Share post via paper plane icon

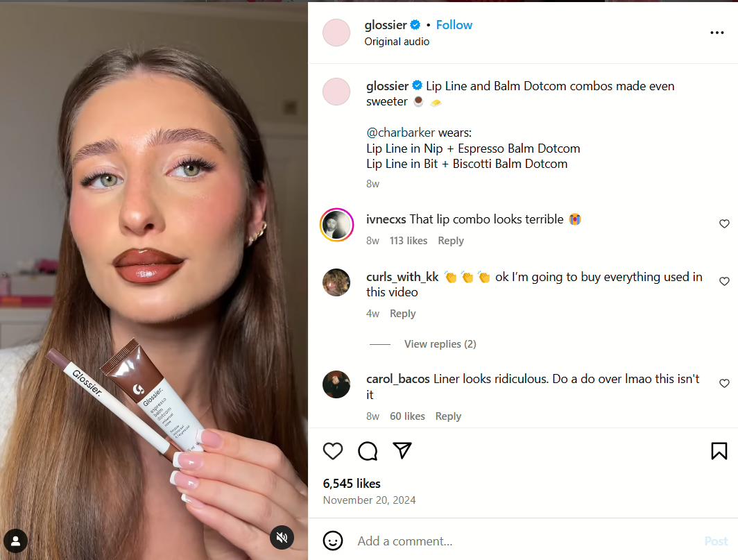tap(402, 451)
